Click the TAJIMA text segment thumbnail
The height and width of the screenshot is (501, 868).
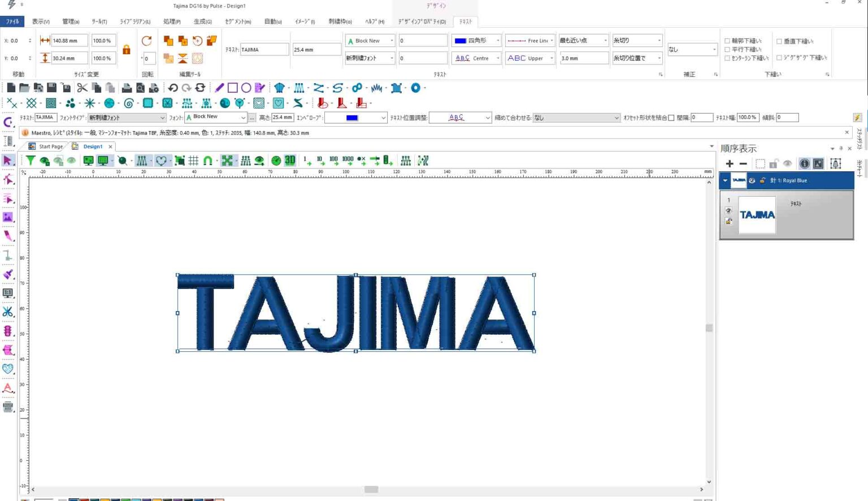(757, 215)
